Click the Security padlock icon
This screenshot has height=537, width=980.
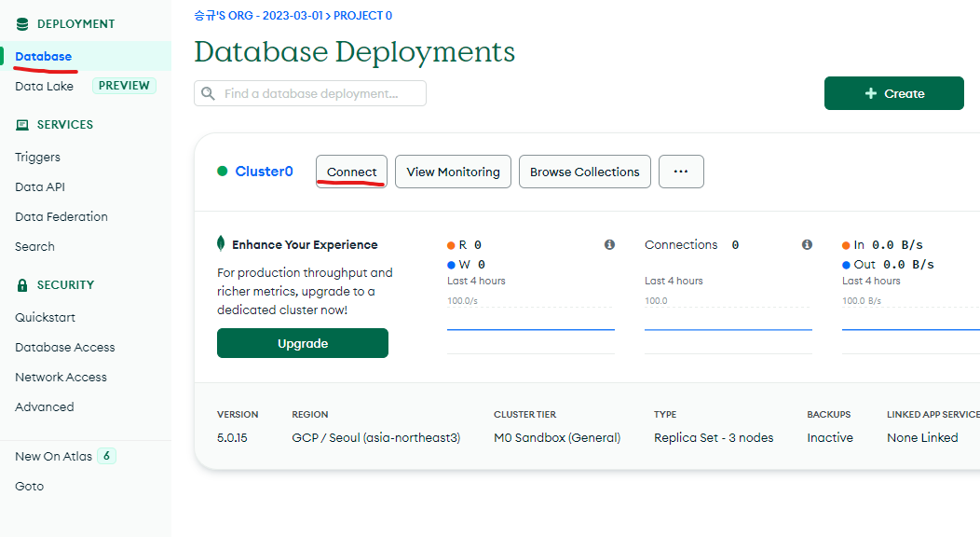pyautogui.click(x=22, y=285)
